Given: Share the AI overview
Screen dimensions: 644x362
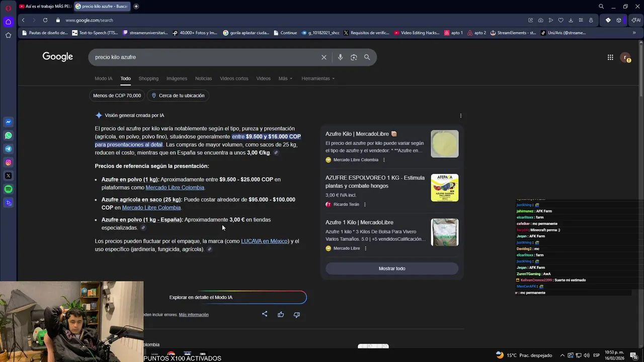Looking at the screenshot, I should click(x=265, y=314).
